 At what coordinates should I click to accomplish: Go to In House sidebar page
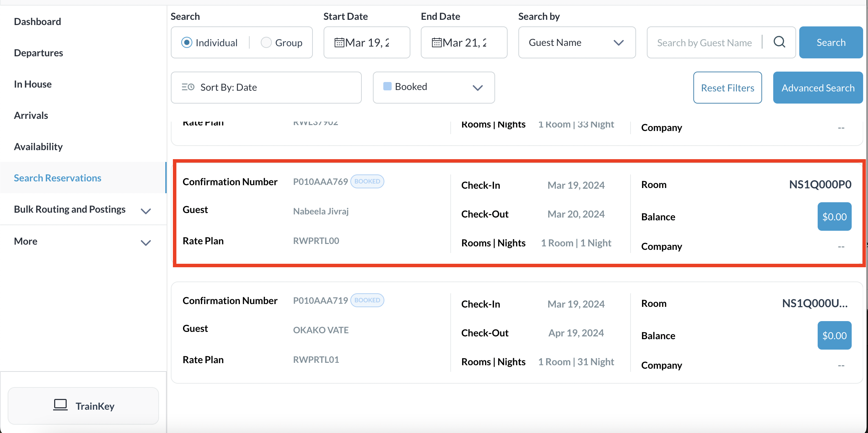33,84
